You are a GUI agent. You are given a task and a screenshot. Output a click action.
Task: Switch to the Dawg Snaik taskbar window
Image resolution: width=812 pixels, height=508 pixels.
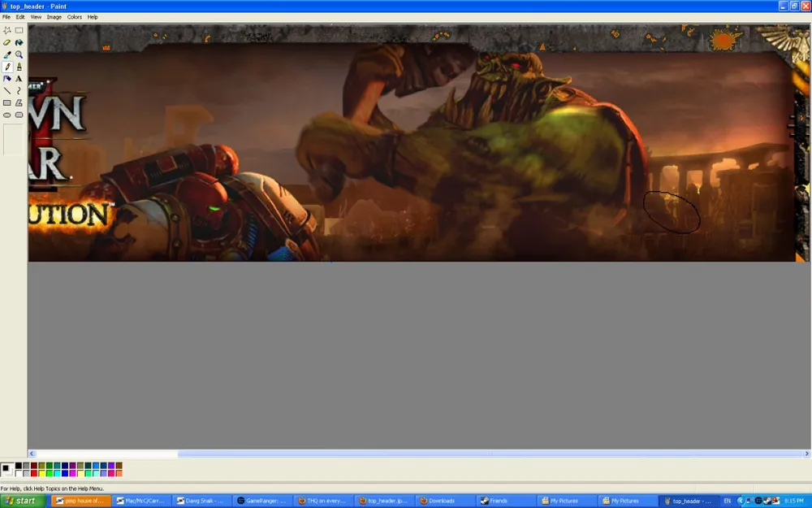[202, 501]
